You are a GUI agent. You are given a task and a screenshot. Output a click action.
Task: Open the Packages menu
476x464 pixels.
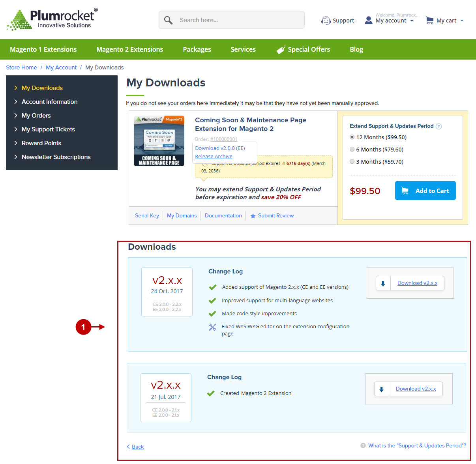click(197, 49)
